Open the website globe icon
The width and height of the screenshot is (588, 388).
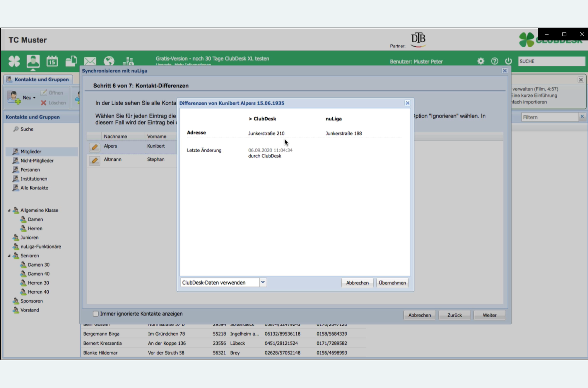(109, 61)
